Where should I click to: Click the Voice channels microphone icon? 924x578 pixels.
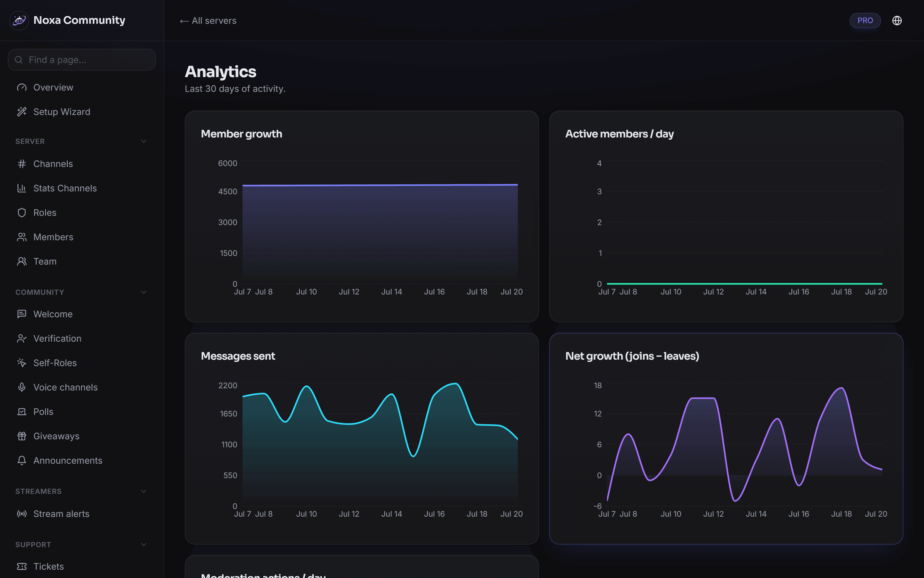pyautogui.click(x=22, y=388)
